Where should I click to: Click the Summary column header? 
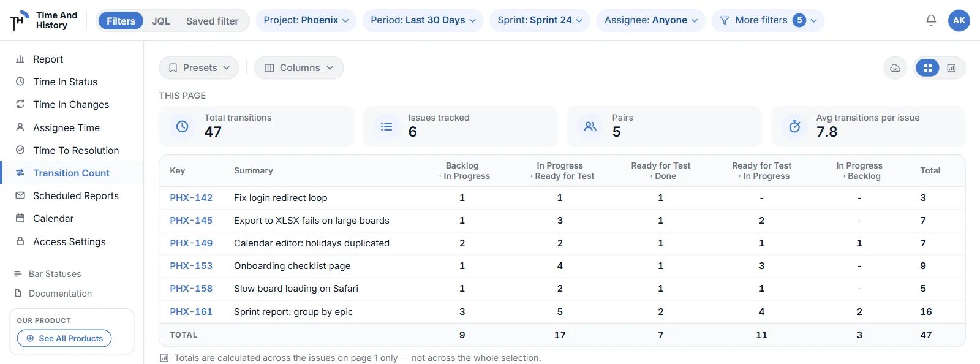254,170
